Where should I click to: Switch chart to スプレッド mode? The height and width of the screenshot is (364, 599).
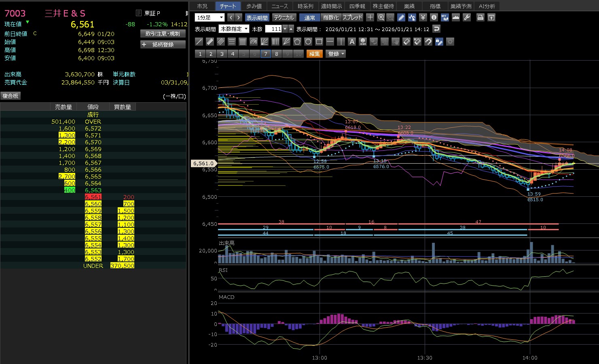[352, 17]
